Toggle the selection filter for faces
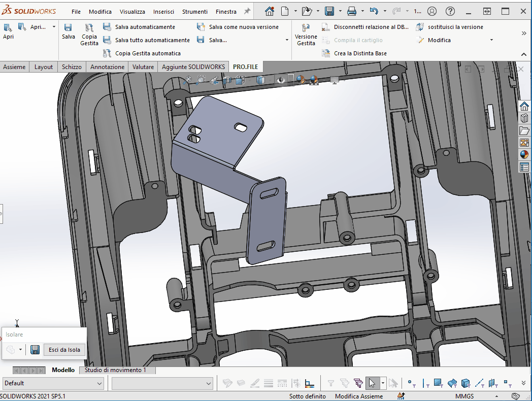Screen dimensions: 532x401 point(438,383)
